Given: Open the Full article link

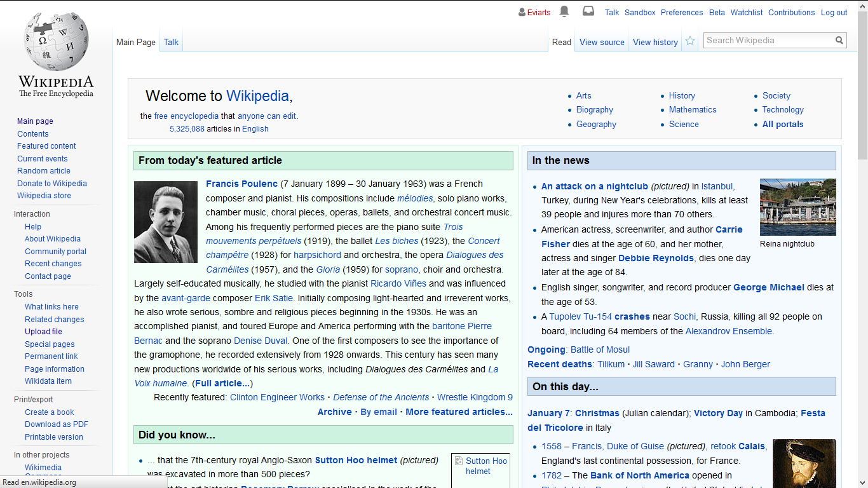Looking at the screenshot, I should (222, 383).
